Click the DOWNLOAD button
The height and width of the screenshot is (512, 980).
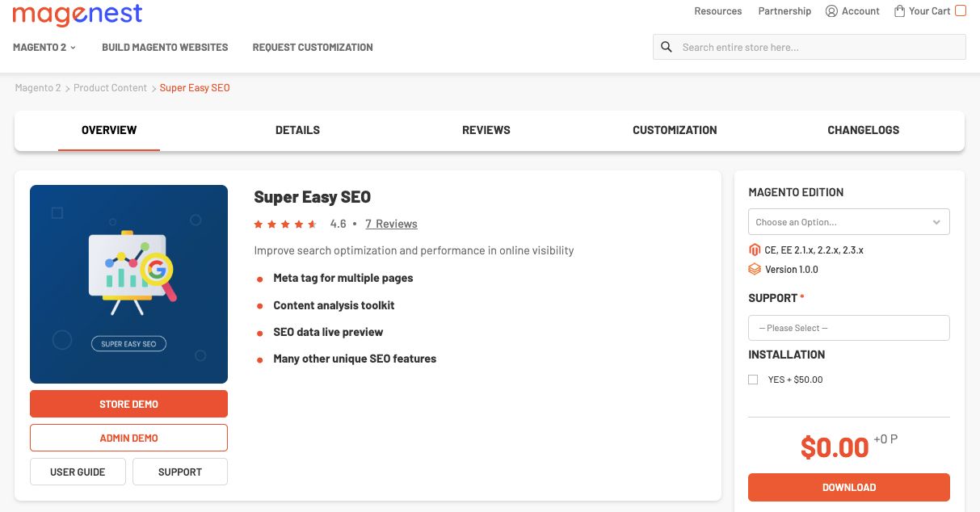[x=848, y=487]
